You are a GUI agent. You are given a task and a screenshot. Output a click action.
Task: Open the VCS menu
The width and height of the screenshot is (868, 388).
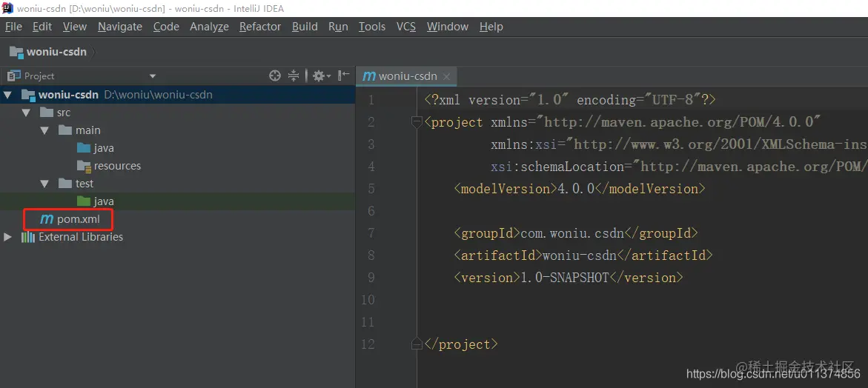(405, 27)
